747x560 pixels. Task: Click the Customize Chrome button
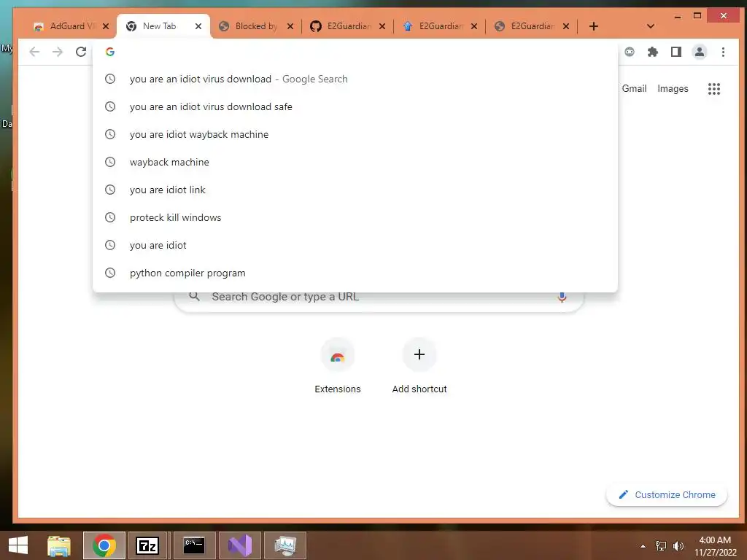point(667,495)
